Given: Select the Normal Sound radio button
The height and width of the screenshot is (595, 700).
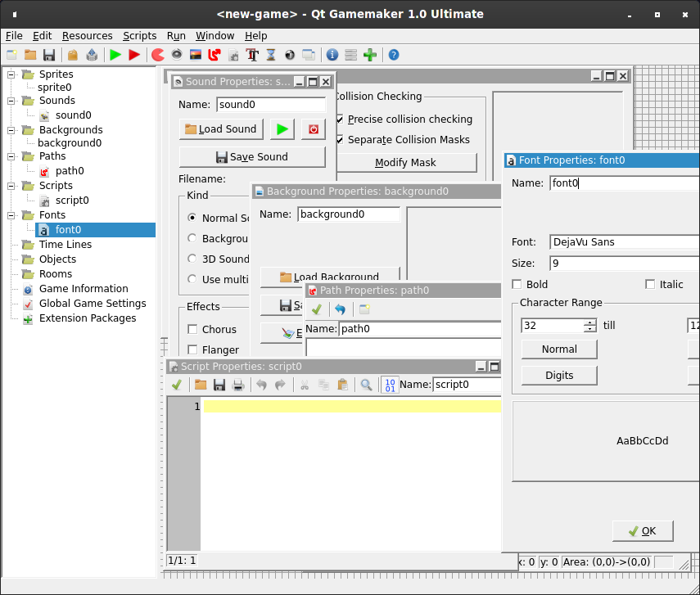Looking at the screenshot, I should [x=192, y=218].
